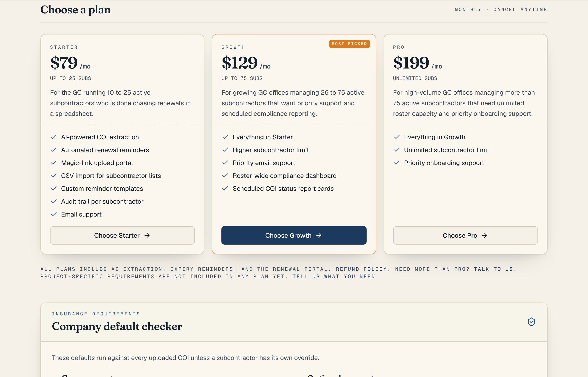Viewport: 588px width, 377px height.
Task: Click the 'Magic-link upload portal' feature text
Action: [97, 163]
